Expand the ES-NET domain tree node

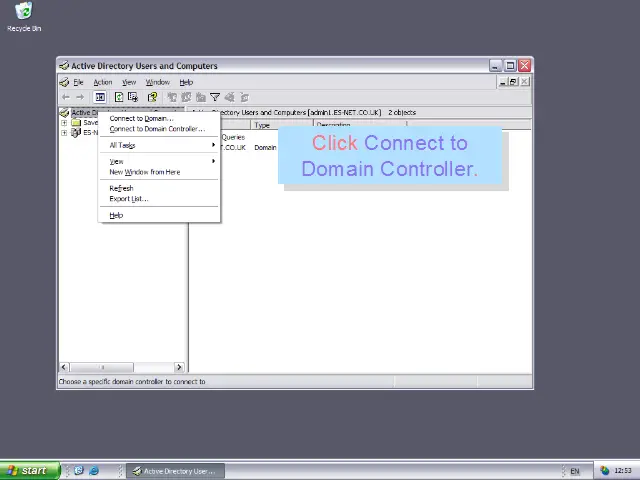pos(64,133)
